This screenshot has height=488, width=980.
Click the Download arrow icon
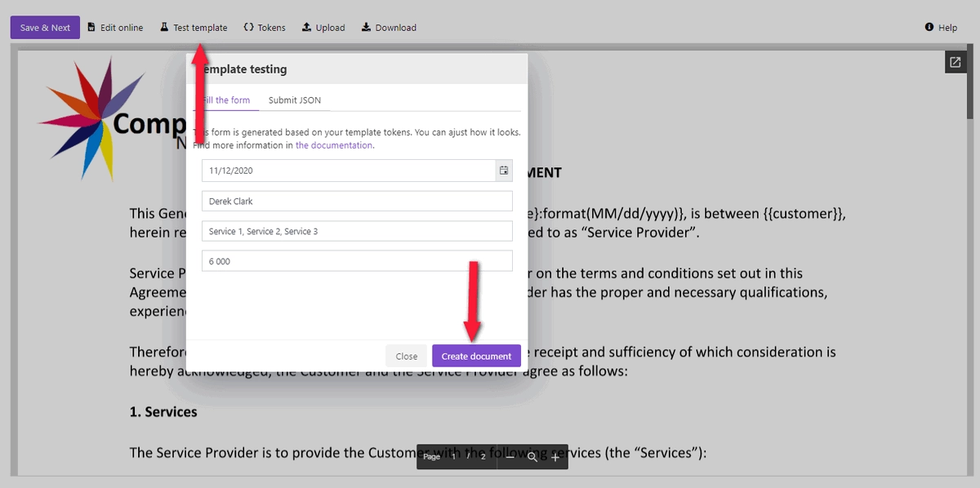pos(366,28)
